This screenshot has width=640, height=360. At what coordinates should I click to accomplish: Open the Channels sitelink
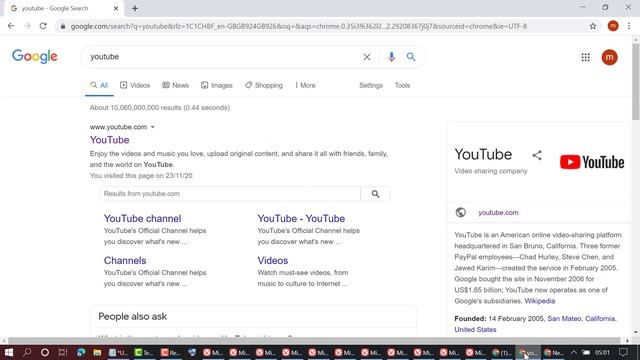click(125, 260)
